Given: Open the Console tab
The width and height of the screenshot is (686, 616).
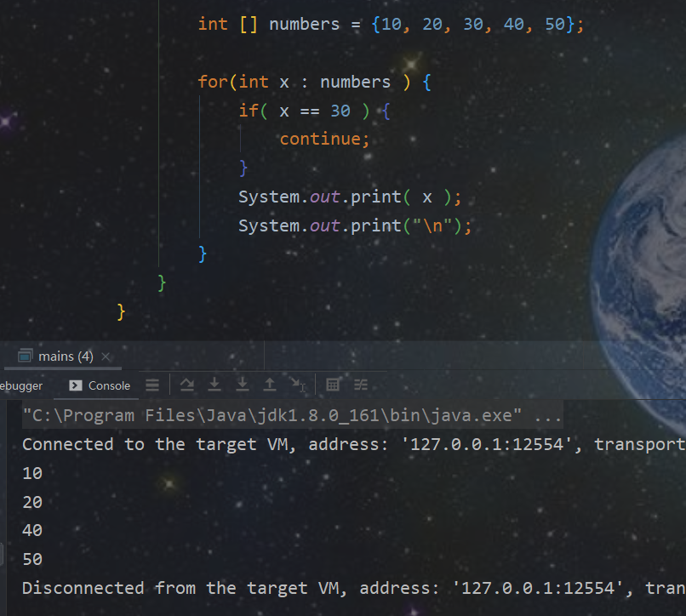Looking at the screenshot, I should point(100,385).
